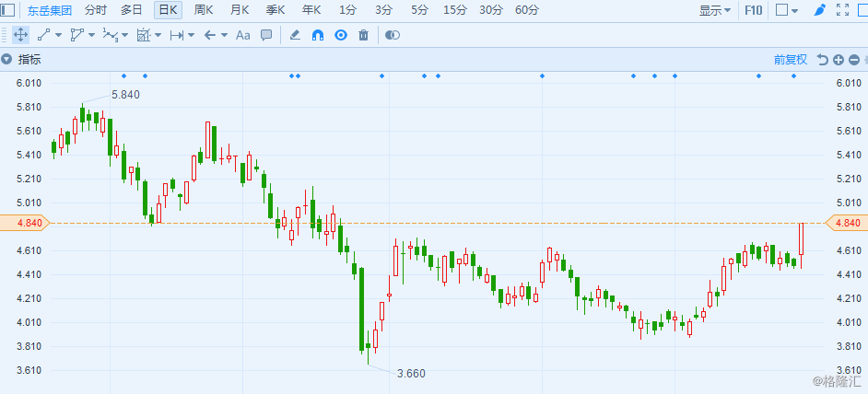Click the 东岳集团 stock name link
The image size is (868, 394).
click(x=50, y=10)
